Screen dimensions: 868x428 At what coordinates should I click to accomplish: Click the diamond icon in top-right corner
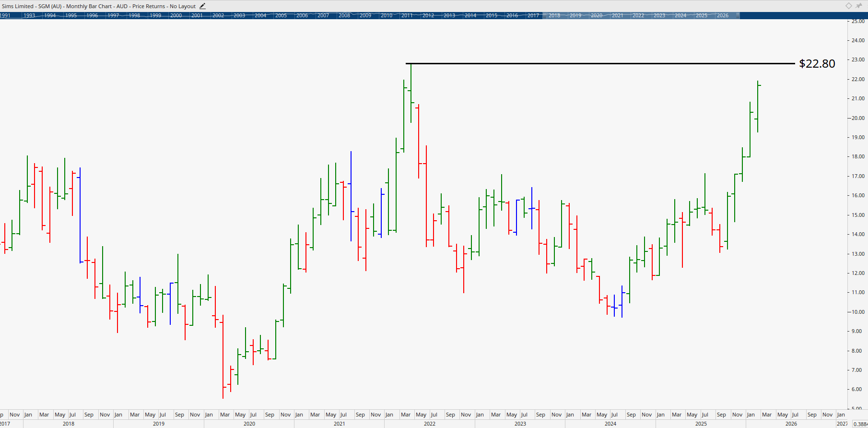848,6
